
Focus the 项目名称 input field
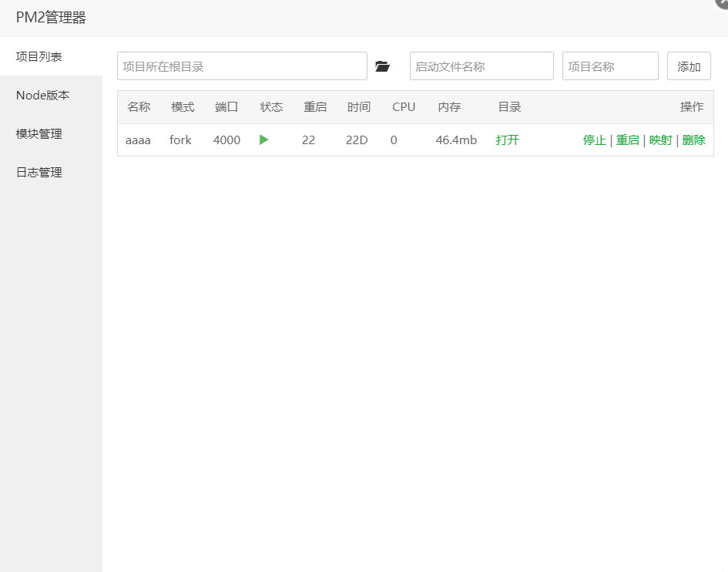click(610, 66)
